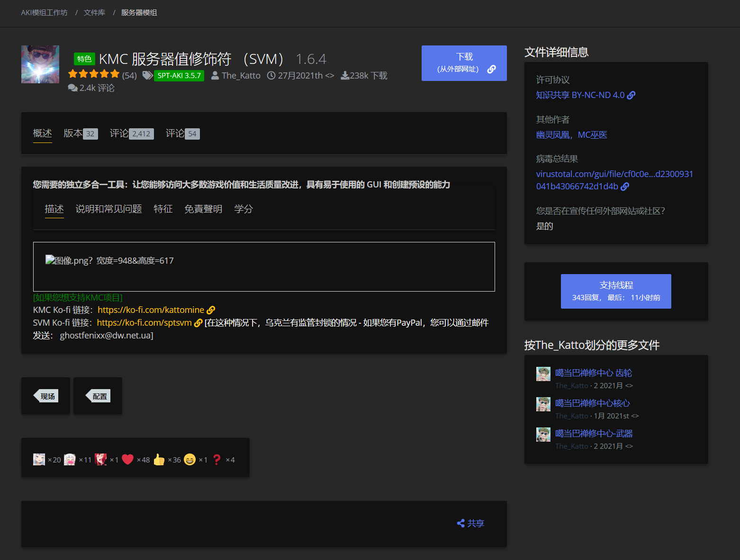Click the clock icon before 27月2021th
Viewport: 740px width, 560px height.
(271, 75)
